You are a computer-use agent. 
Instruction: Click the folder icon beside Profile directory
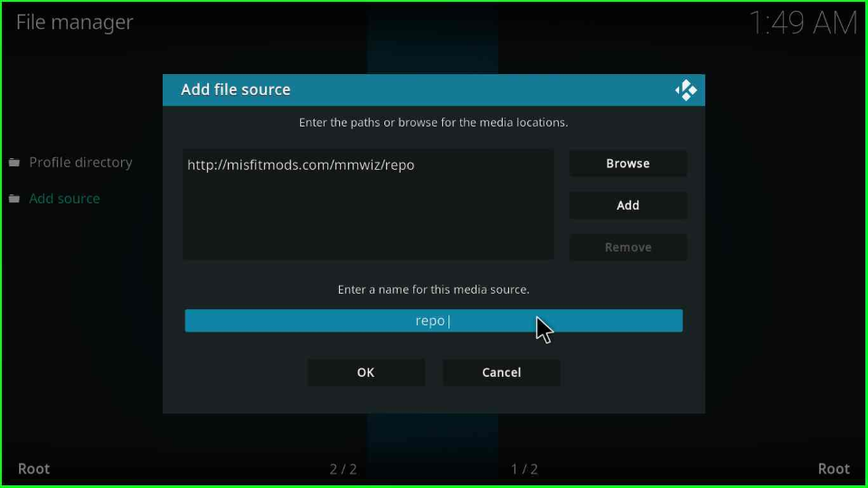14,163
